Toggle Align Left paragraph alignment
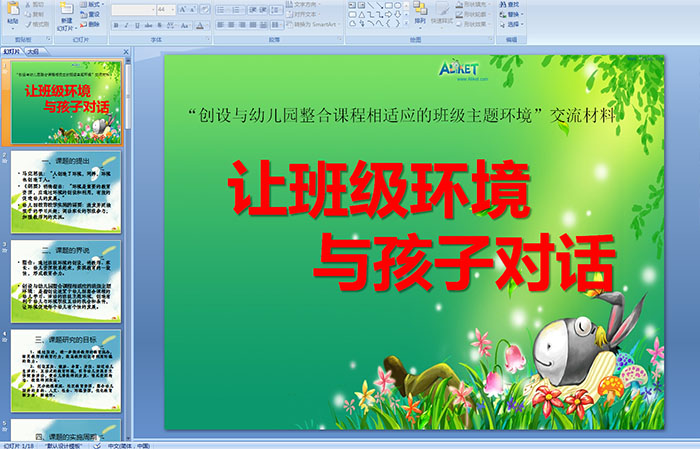The width and height of the screenshot is (700, 449). point(220,25)
